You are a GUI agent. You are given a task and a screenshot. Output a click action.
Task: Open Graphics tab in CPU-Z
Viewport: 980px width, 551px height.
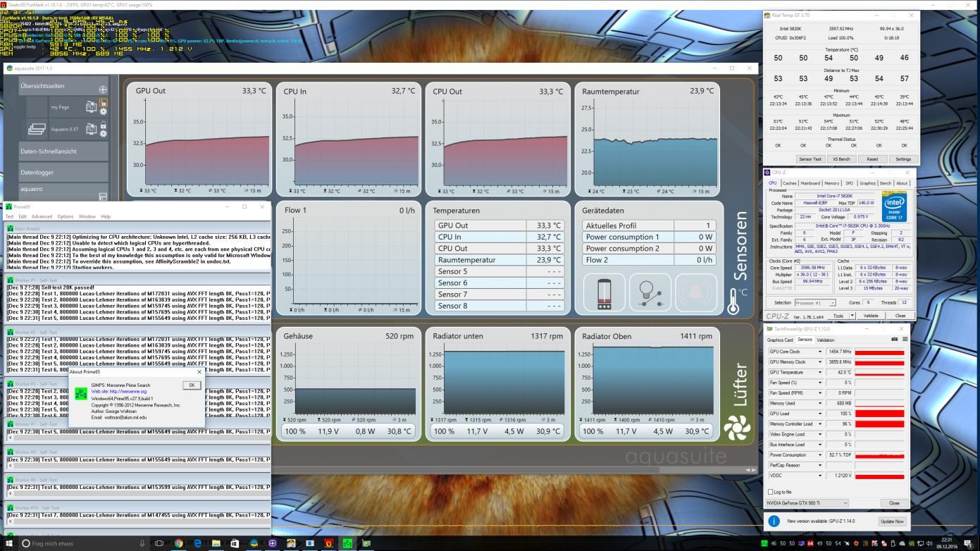click(867, 183)
